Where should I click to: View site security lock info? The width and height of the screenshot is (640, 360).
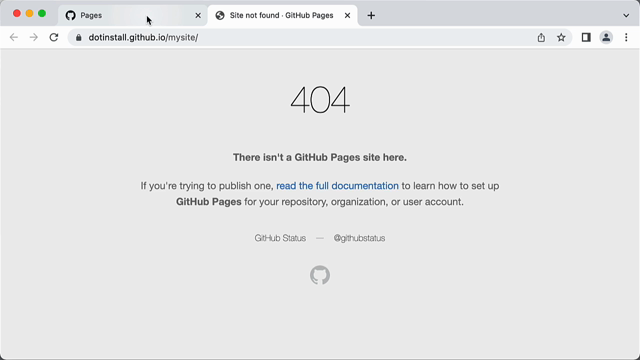click(x=79, y=38)
